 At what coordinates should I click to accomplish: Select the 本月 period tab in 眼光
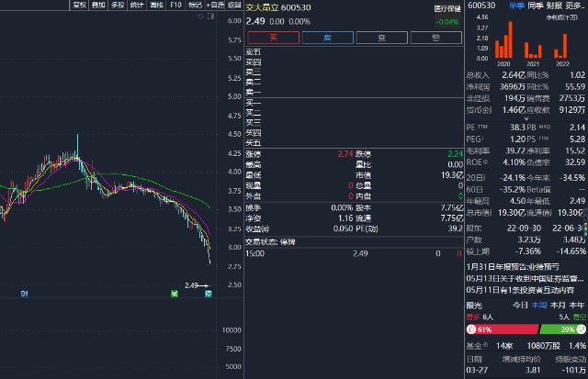[558, 306]
